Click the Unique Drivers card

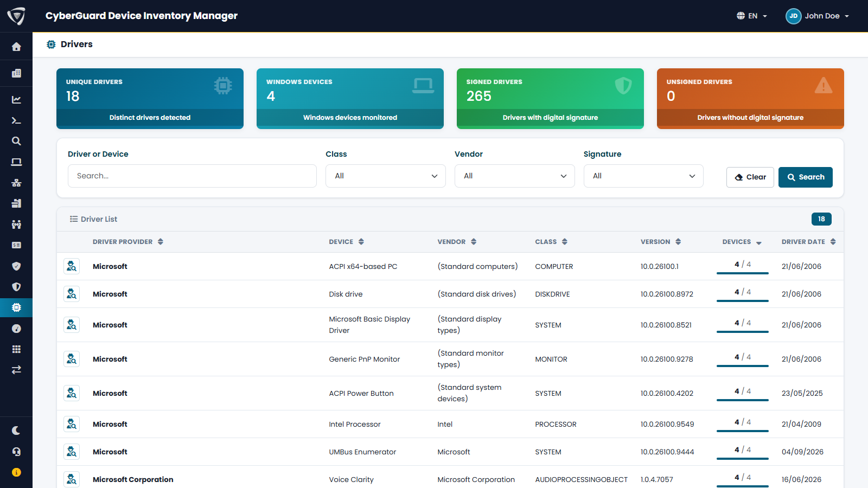(150, 99)
